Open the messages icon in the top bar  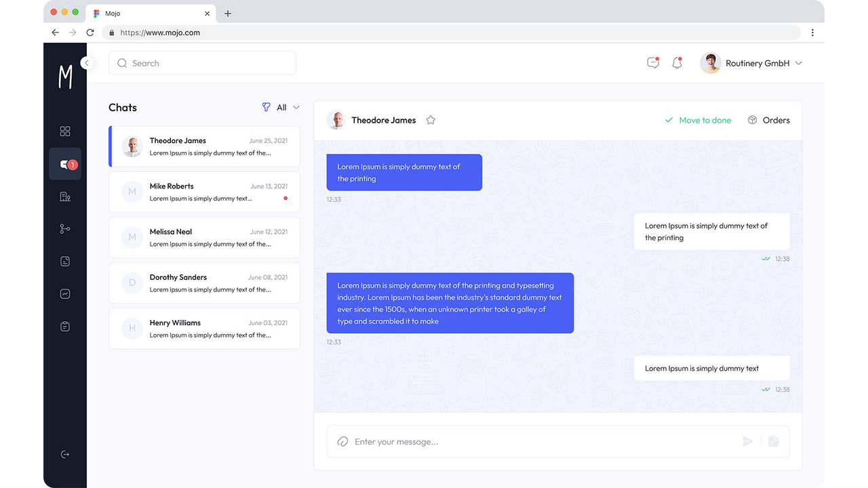652,62
